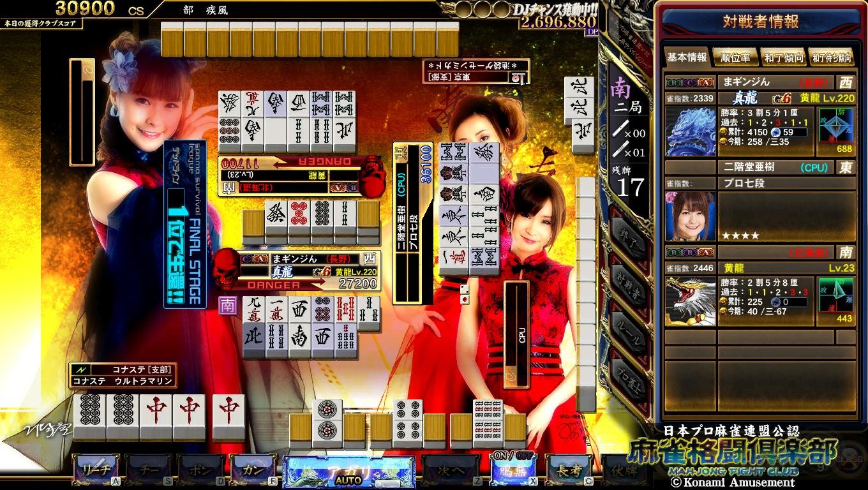Screen dimensions: 868x490
Task: Declare riichi with the リーチ button
Action: 96,470
